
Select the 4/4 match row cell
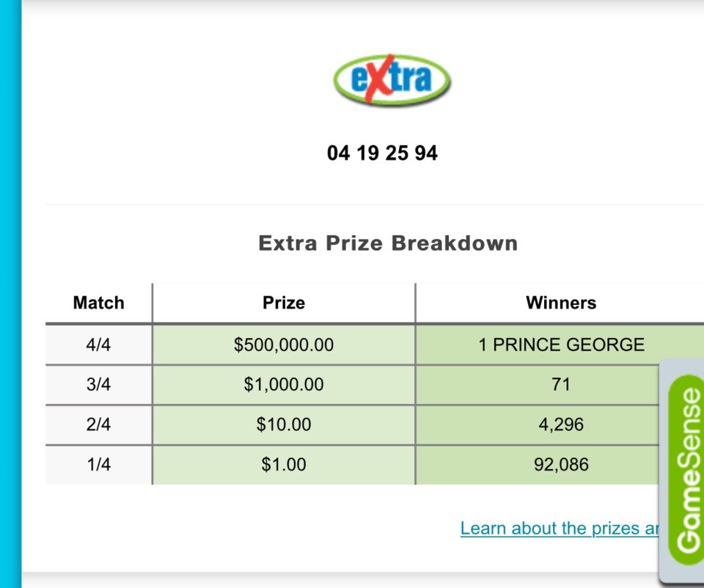coord(99,345)
